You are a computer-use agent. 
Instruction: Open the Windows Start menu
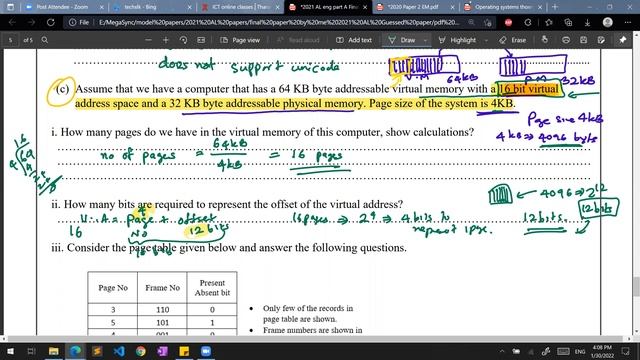tap(10, 351)
